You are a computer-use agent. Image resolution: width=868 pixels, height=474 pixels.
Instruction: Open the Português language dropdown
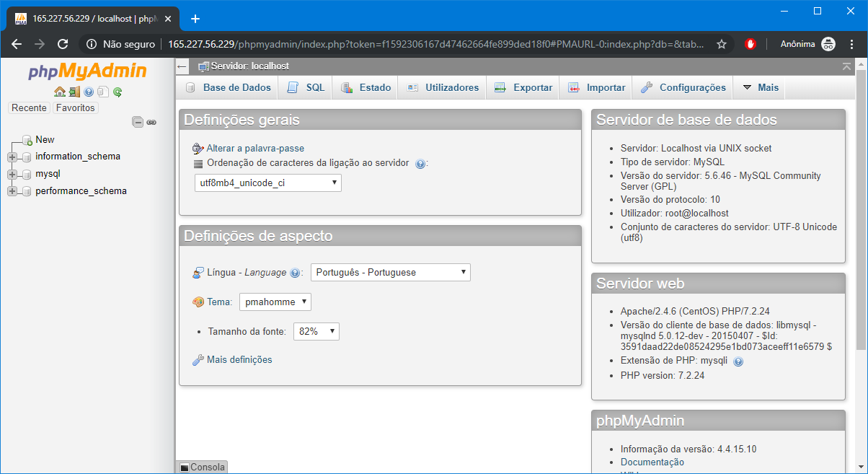(390, 272)
